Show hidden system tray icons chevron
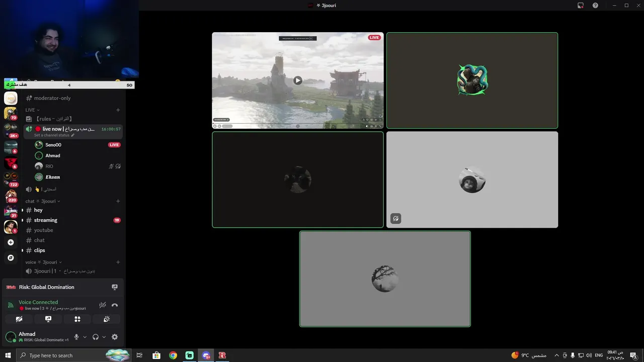 click(556, 355)
